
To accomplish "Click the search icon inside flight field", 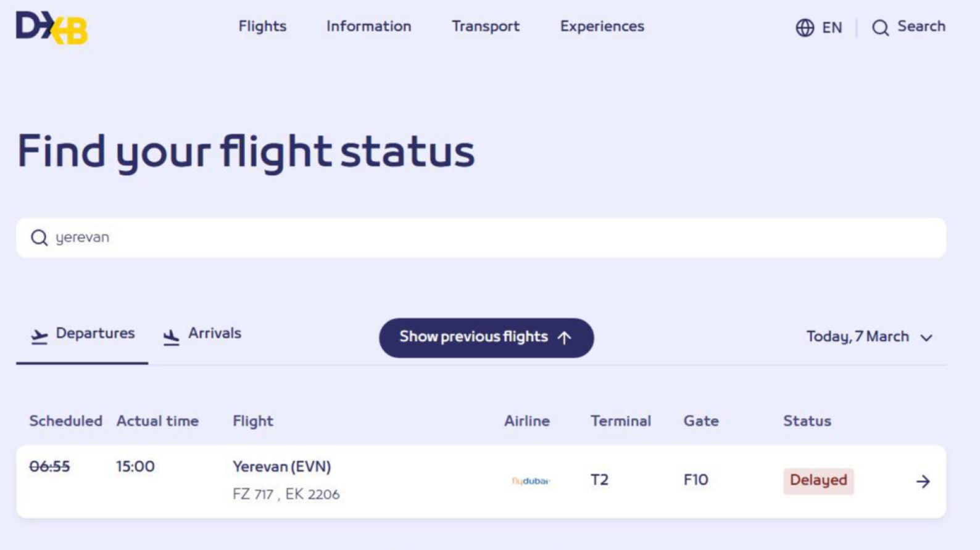I will click(x=39, y=237).
